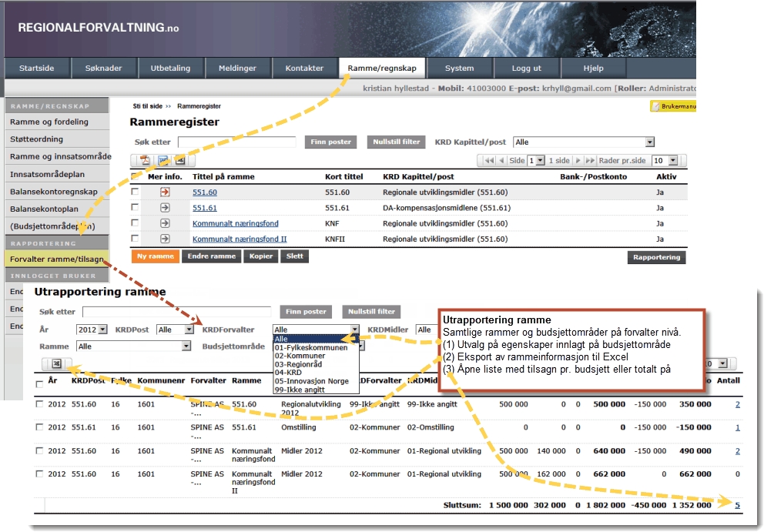Click the PDF export icon in Rammeregister toolbar
764x532 pixels.
tap(144, 160)
